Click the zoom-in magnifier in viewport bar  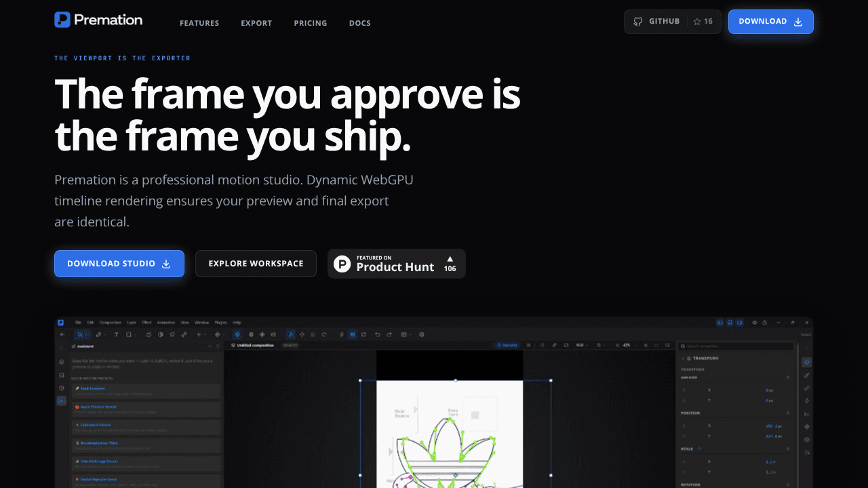tap(646, 345)
